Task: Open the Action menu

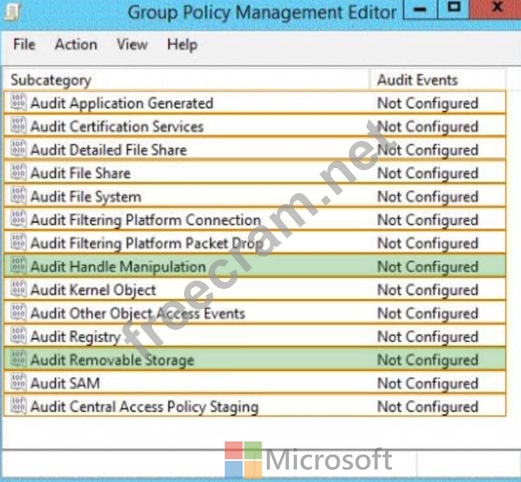Action: [76, 44]
